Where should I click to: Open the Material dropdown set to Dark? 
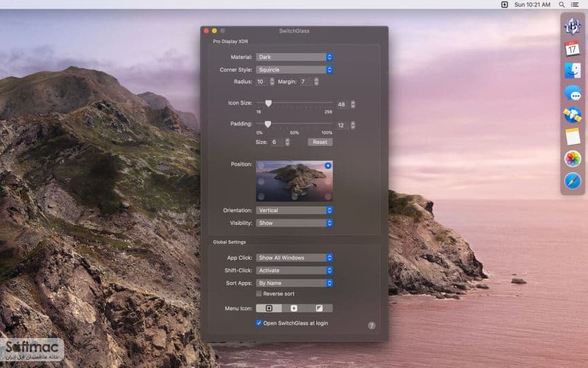(x=295, y=57)
